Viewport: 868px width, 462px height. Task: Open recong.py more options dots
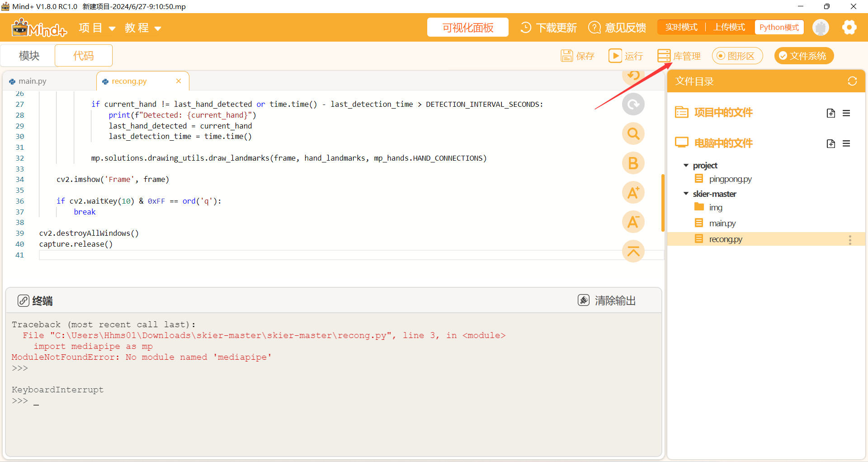pos(850,240)
